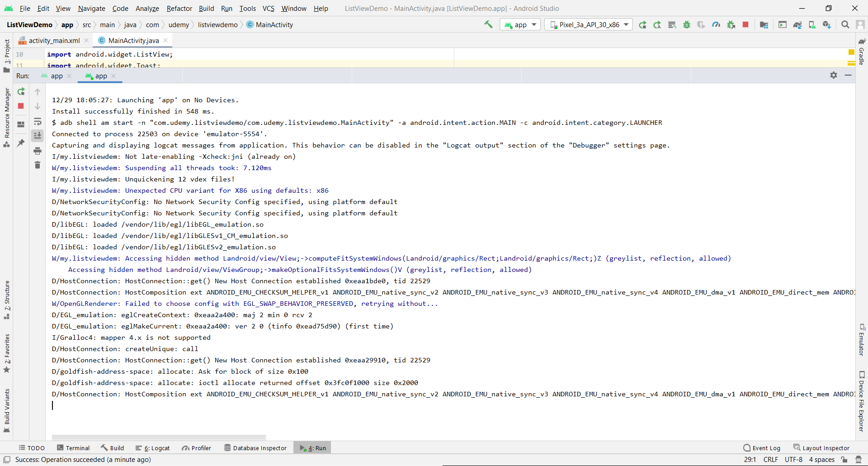This screenshot has width=868, height=466.
Task: Print the console output
Action: pos(38,151)
